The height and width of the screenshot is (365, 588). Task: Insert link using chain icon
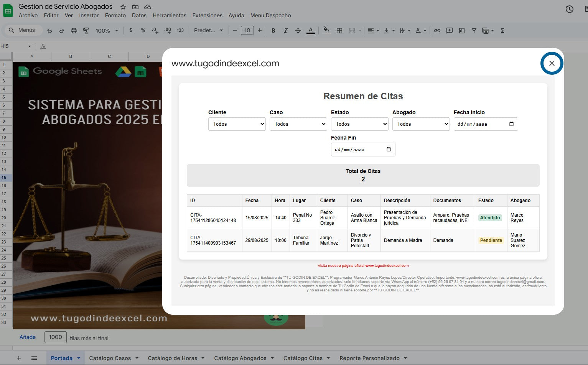437,31
